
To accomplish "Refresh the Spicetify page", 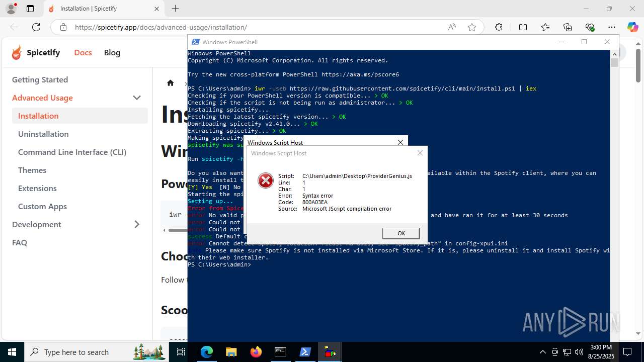I will (x=36, y=27).
